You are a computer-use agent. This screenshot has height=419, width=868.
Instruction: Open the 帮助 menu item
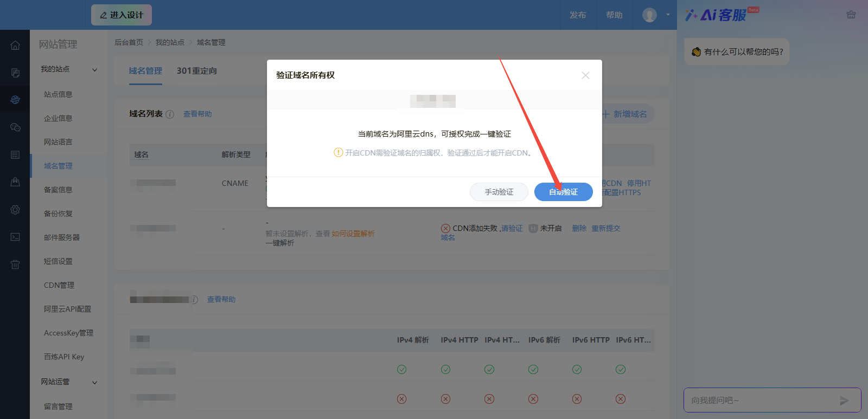pyautogui.click(x=614, y=15)
